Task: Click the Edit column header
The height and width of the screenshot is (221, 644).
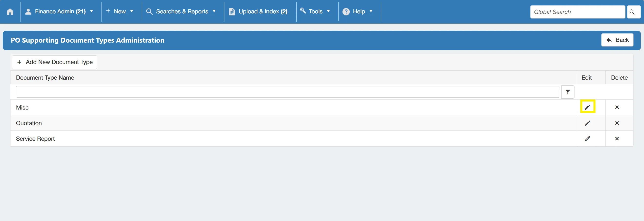Action: point(586,78)
